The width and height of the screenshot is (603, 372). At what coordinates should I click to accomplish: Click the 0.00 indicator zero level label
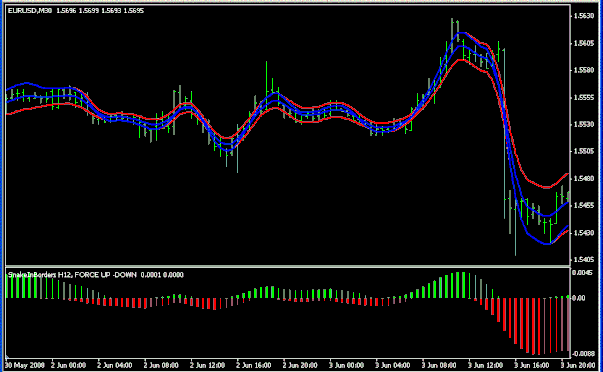(x=579, y=298)
